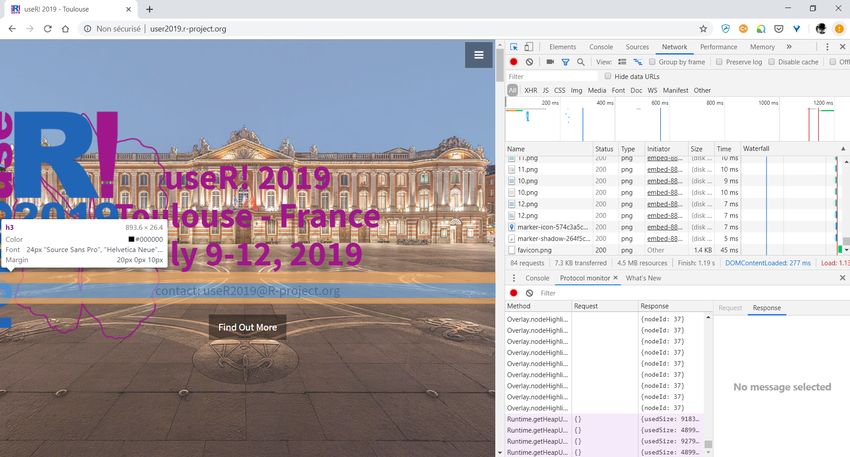Check the Disable cache option
Screen dimensions: 850x457
(x=771, y=62)
